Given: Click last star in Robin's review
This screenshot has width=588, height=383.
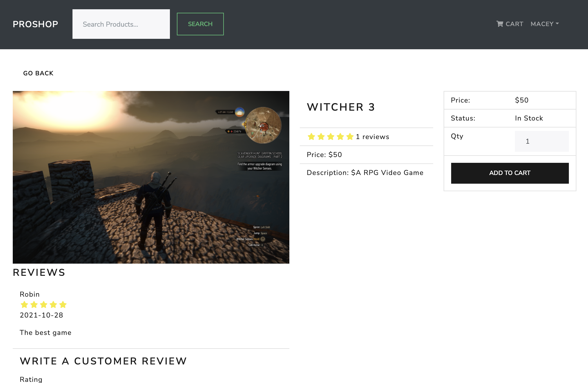Looking at the screenshot, I should [63, 305].
